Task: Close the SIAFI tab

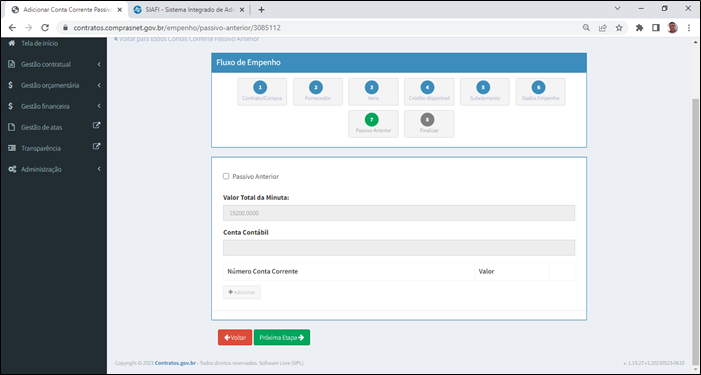Action: click(x=242, y=9)
